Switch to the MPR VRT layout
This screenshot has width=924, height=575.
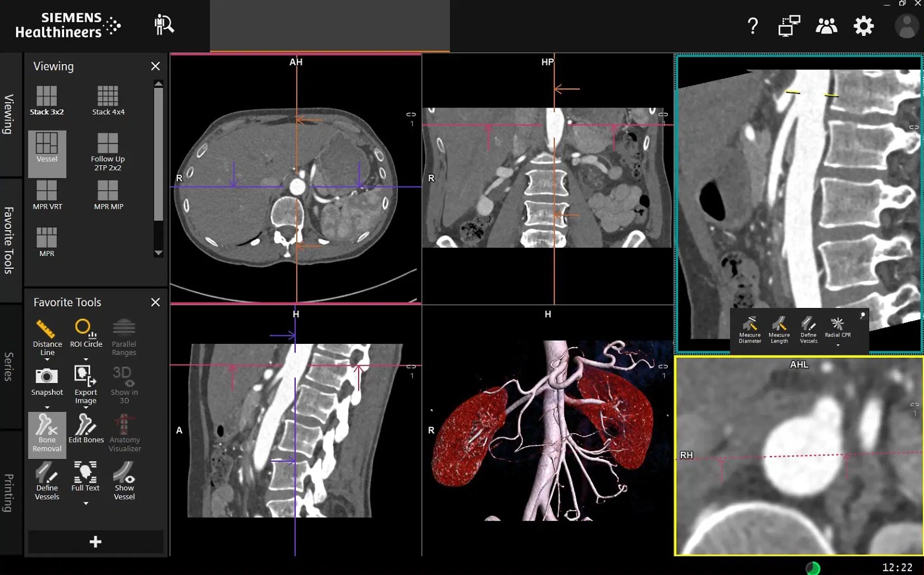[x=47, y=195]
